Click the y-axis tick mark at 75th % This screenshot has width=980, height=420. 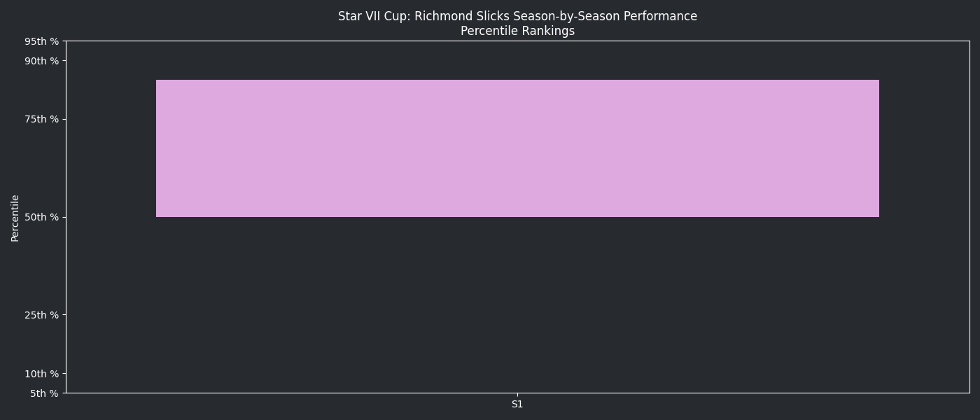pos(64,119)
